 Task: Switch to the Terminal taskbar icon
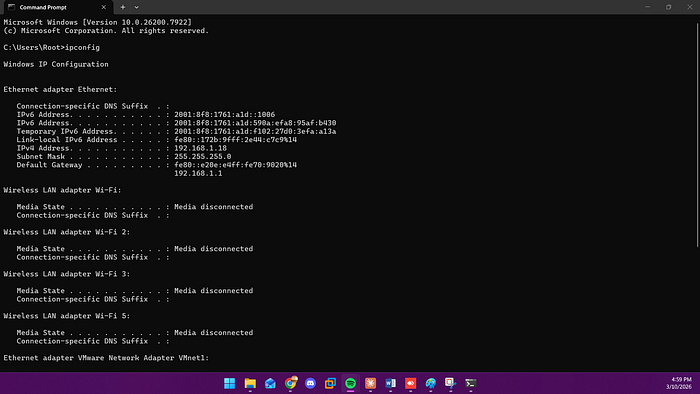tap(471, 383)
